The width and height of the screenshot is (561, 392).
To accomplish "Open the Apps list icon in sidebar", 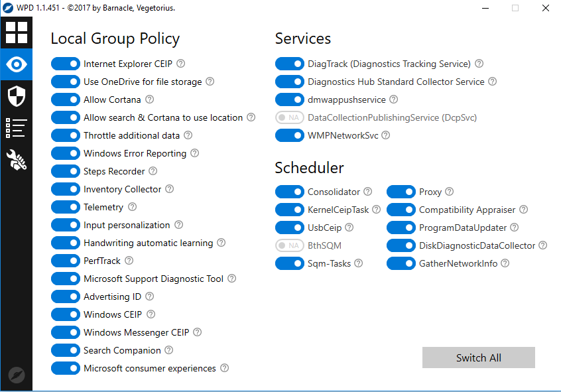I will pos(16,128).
